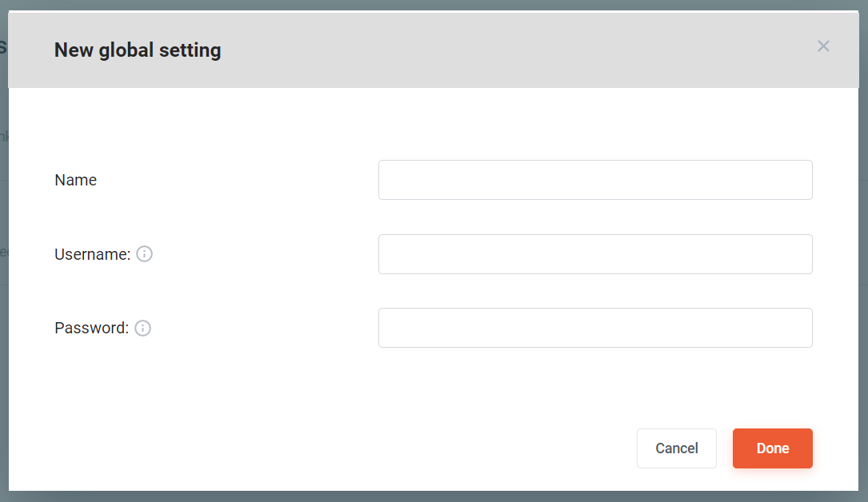The image size is (868, 502).
Task: Focus the Name text field
Action: click(x=595, y=180)
